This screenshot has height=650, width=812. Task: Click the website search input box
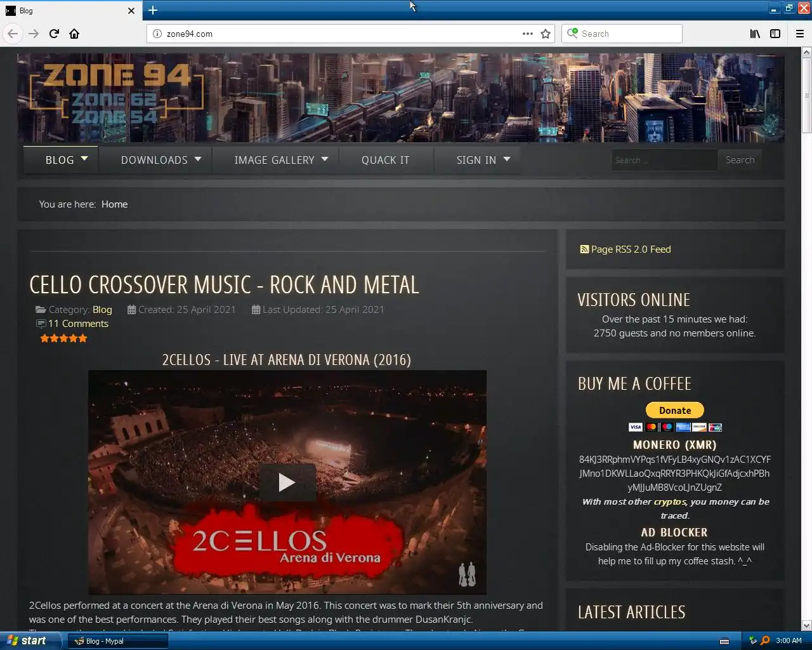[x=664, y=160]
